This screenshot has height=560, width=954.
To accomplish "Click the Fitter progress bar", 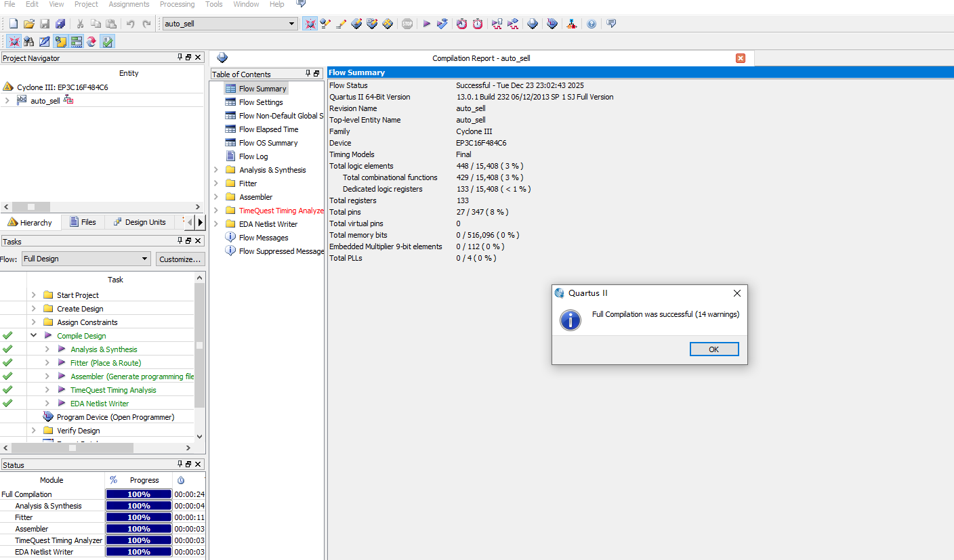I will pyautogui.click(x=139, y=517).
